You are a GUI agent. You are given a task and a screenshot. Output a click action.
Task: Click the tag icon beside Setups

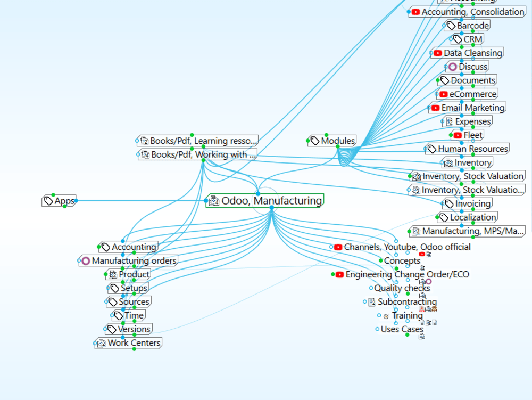(x=115, y=288)
